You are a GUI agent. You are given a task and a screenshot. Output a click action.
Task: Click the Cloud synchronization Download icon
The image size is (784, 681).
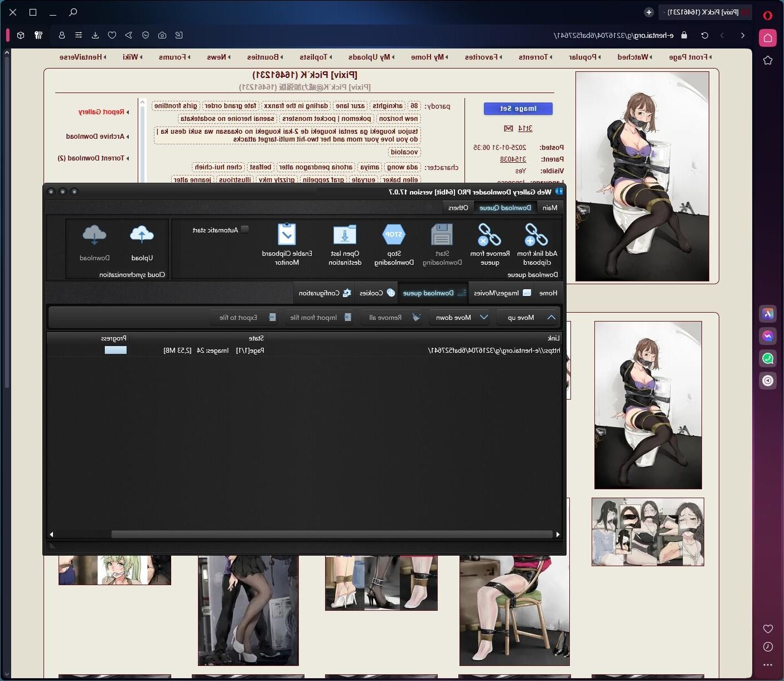pos(94,235)
